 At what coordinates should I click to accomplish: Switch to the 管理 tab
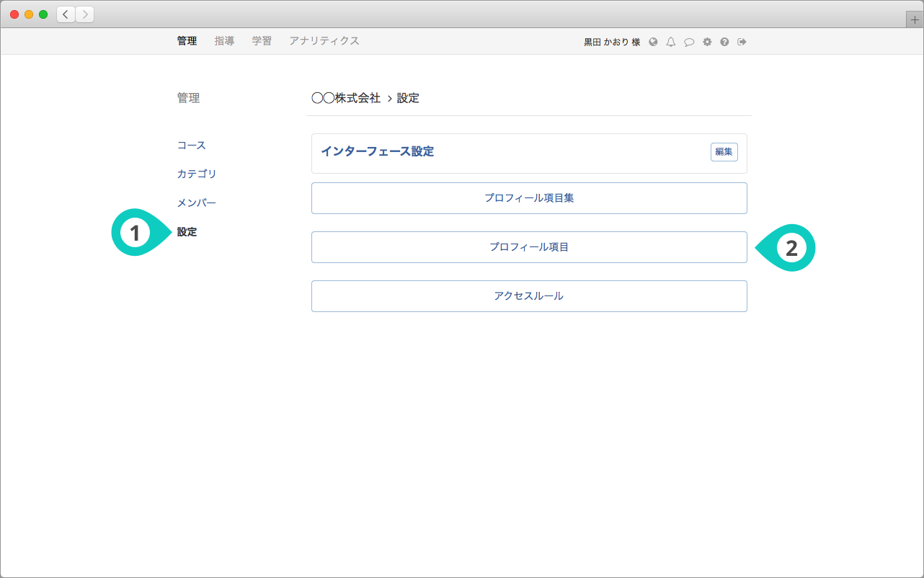pos(187,41)
